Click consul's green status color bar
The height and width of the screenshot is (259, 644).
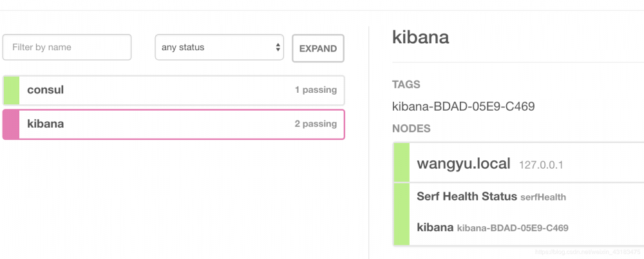[x=11, y=90]
